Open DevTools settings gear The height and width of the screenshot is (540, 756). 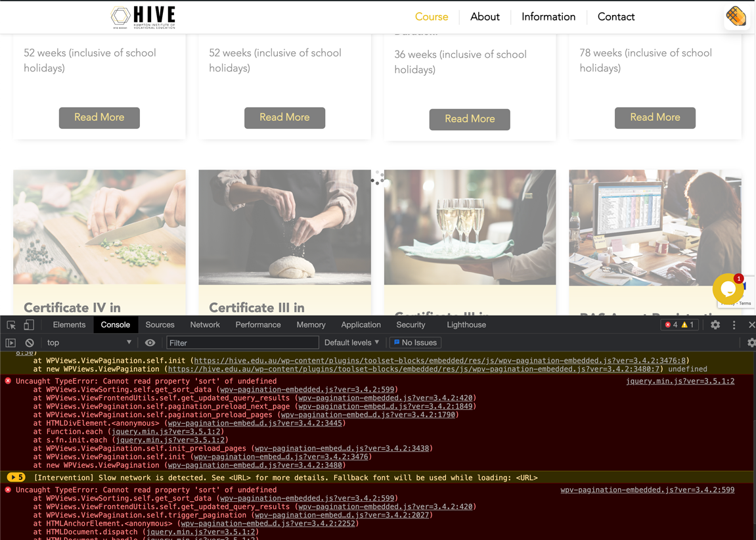[x=715, y=325]
